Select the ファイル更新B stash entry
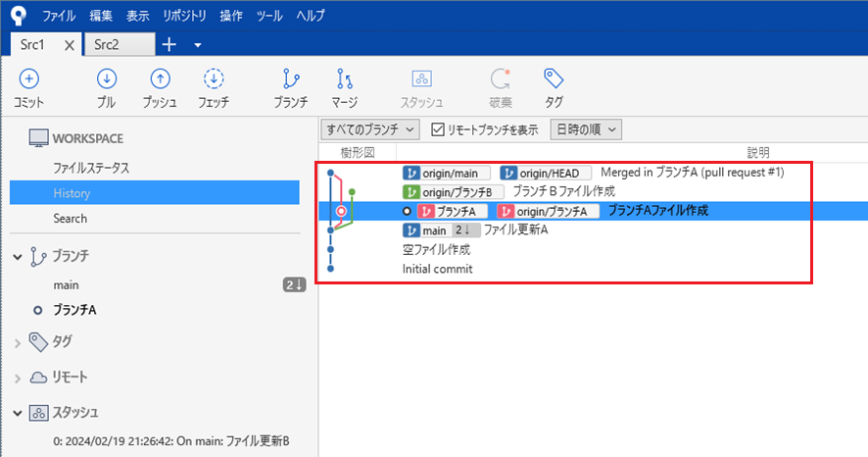Viewport: 868px width, 457px height. tap(171, 441)
